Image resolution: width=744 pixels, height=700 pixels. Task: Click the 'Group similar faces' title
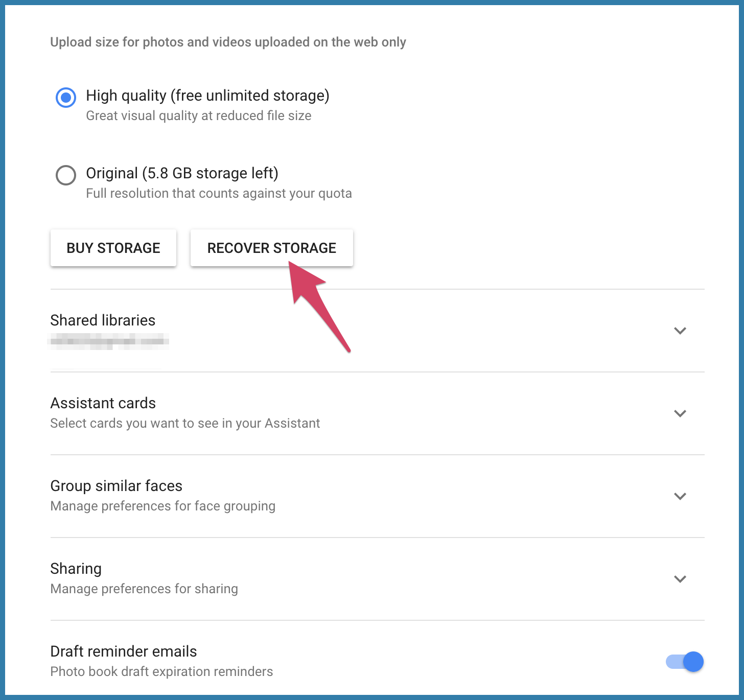point(116,486)
